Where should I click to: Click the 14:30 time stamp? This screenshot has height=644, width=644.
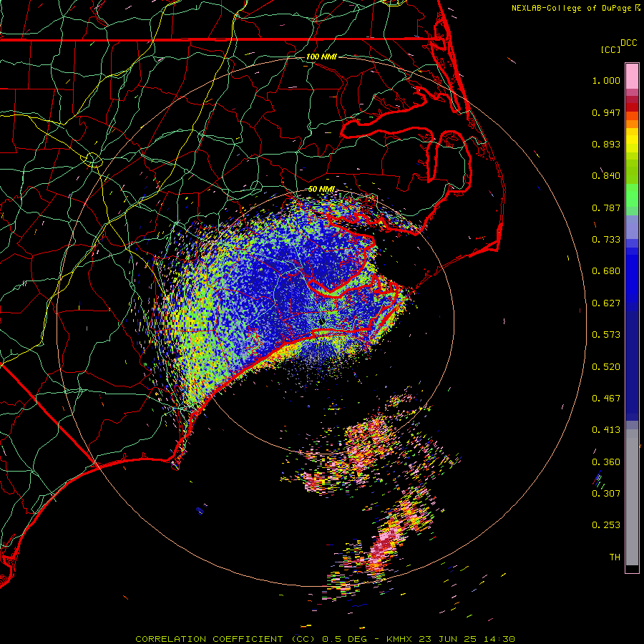click(x=499, y=639)
